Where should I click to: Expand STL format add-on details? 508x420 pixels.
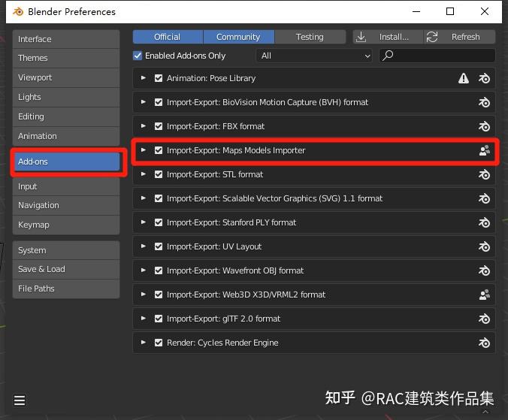(x=144, y=174)
